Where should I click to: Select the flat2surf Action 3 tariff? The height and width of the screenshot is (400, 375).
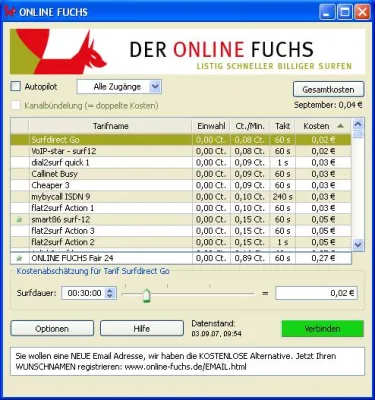coord(181,231)
